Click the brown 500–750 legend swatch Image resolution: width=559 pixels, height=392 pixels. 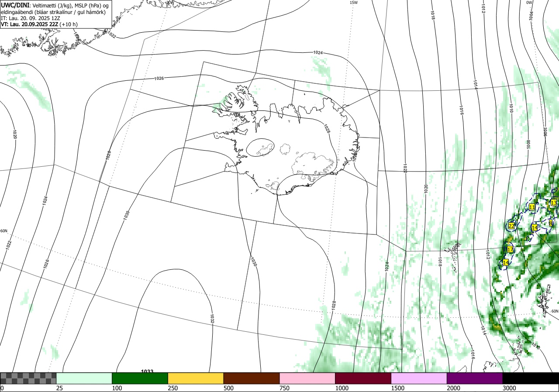click(252, 378)
